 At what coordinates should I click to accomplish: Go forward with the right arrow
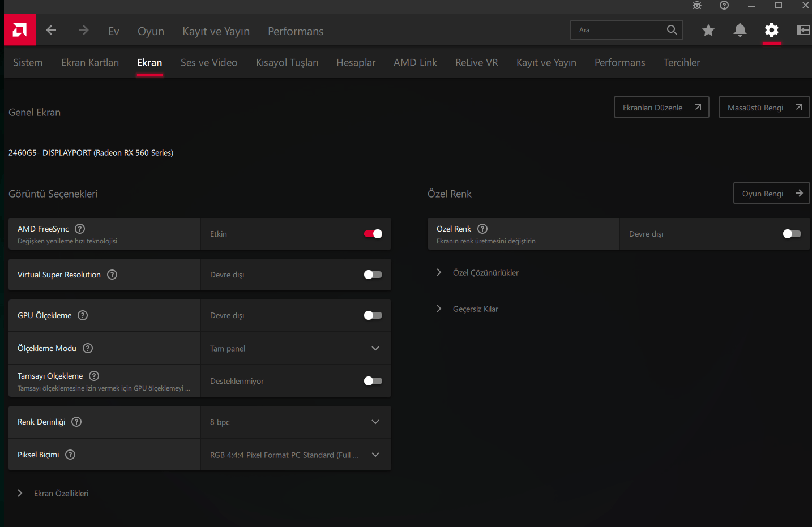click(x=84, y=30)
